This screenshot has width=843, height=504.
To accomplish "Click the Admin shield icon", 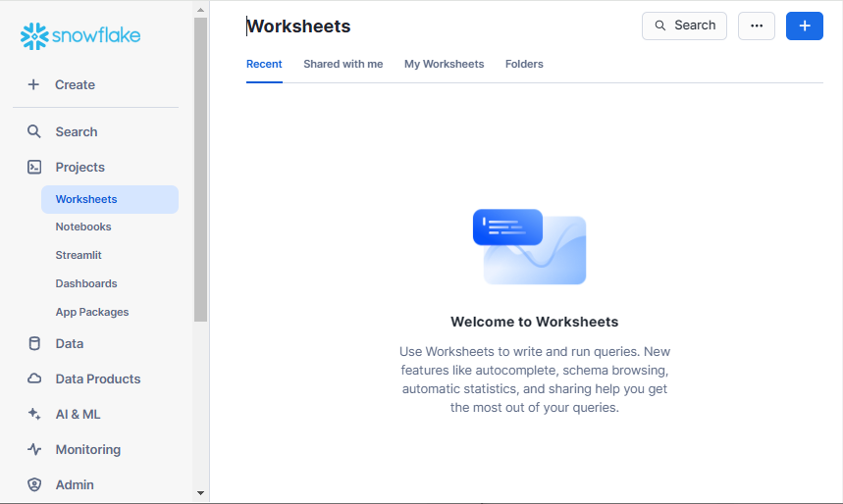I will pos(34,484).
